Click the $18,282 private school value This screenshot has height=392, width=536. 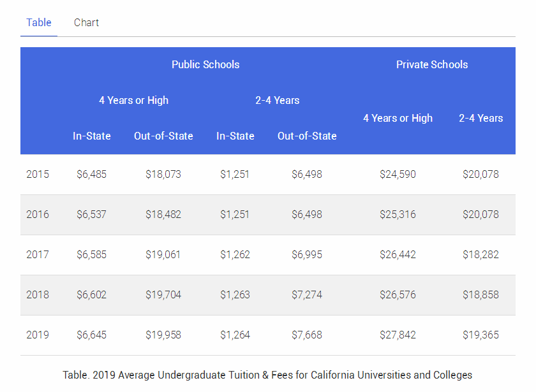click(480, 254)
